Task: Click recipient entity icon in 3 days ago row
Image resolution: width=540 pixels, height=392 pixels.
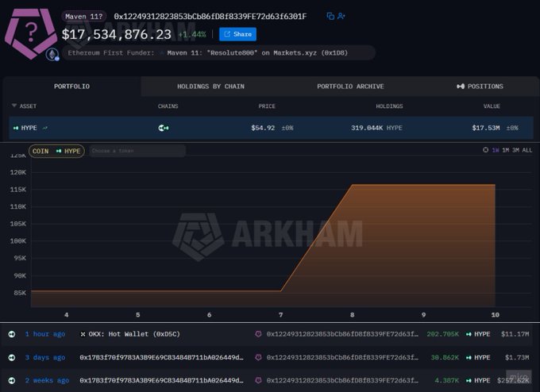Action: 258,357
